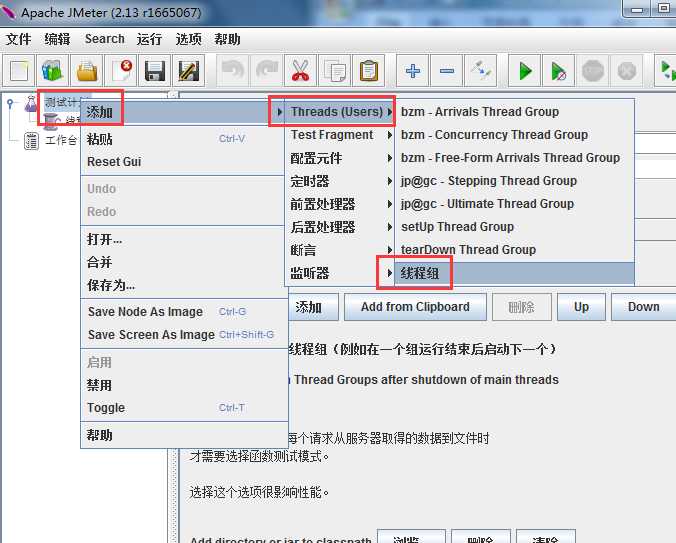676x543 pixels.
Task: Expand the 定时器 submenu
Action: pyautogui.click(x=340, y=181)
